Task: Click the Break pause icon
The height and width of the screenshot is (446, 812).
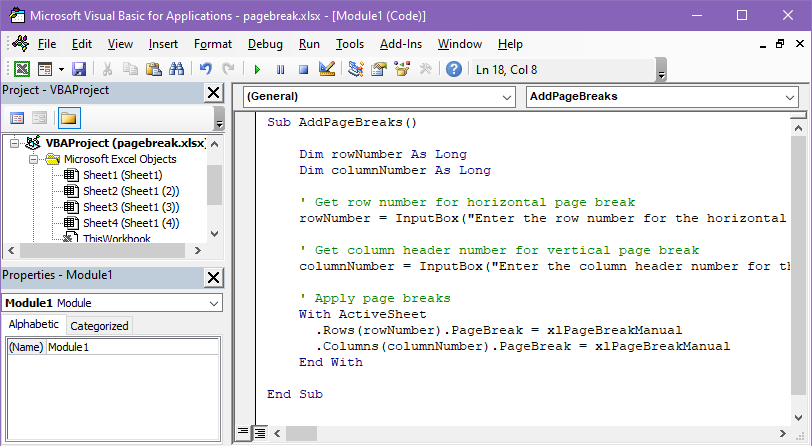Action: pyautogui.click(x=280, y=69)
